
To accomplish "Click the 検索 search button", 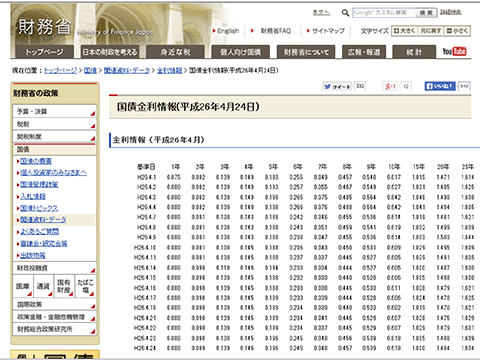I will click(x=426, y=13).
